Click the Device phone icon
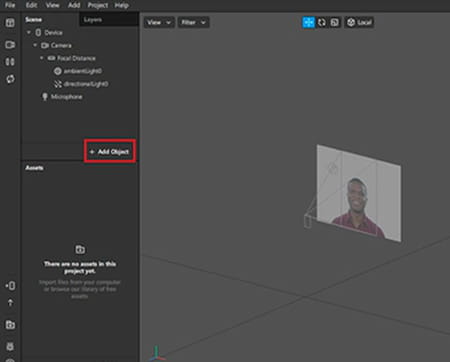 coord(38,32)
